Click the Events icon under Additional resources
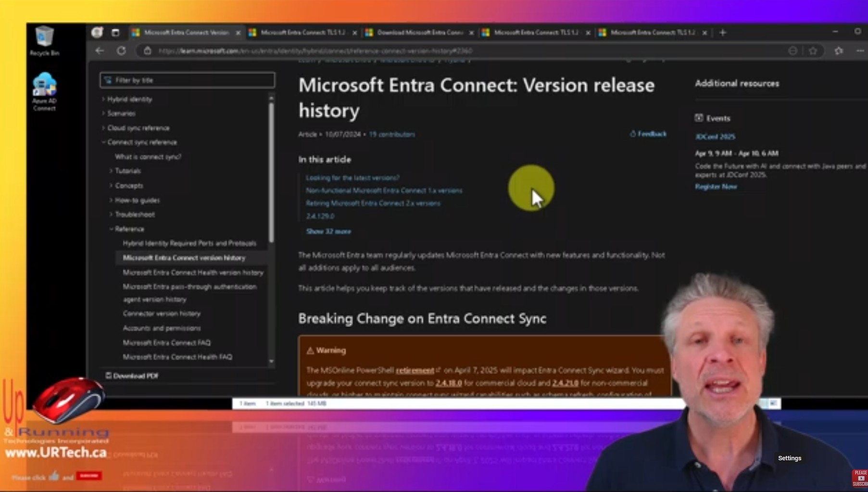Screen dimensions: 868x492 699,118
